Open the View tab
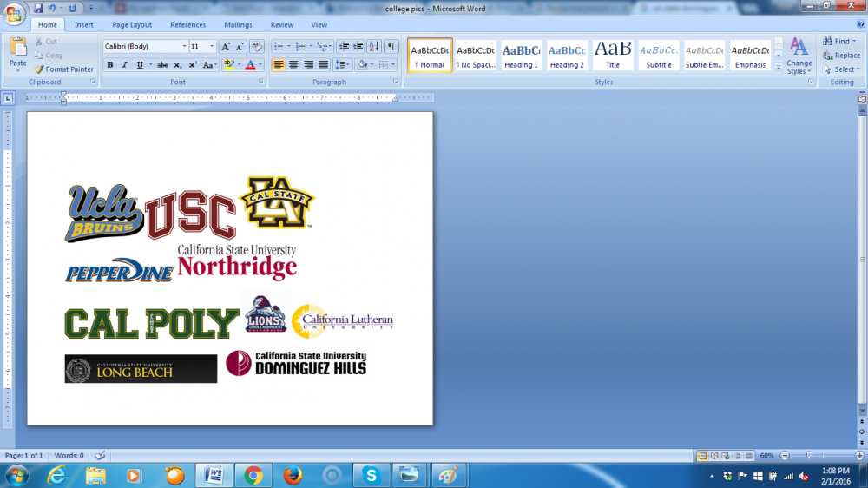 tap(319, 25)
